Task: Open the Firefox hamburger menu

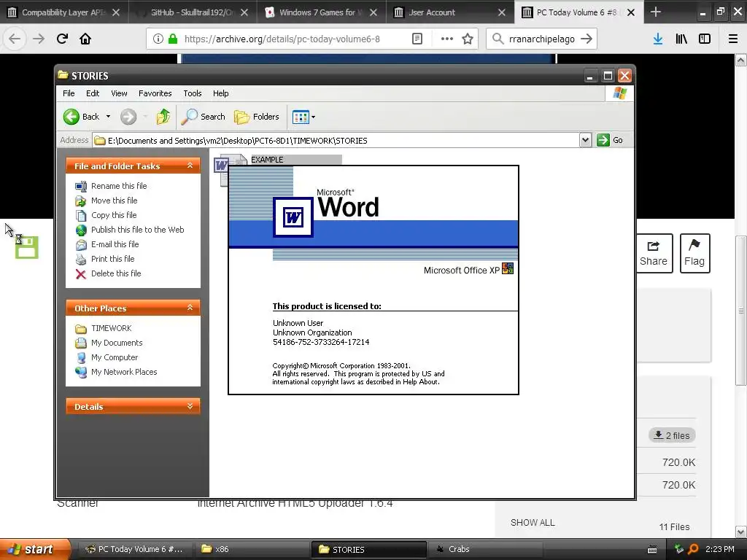Action: [733, 39]
